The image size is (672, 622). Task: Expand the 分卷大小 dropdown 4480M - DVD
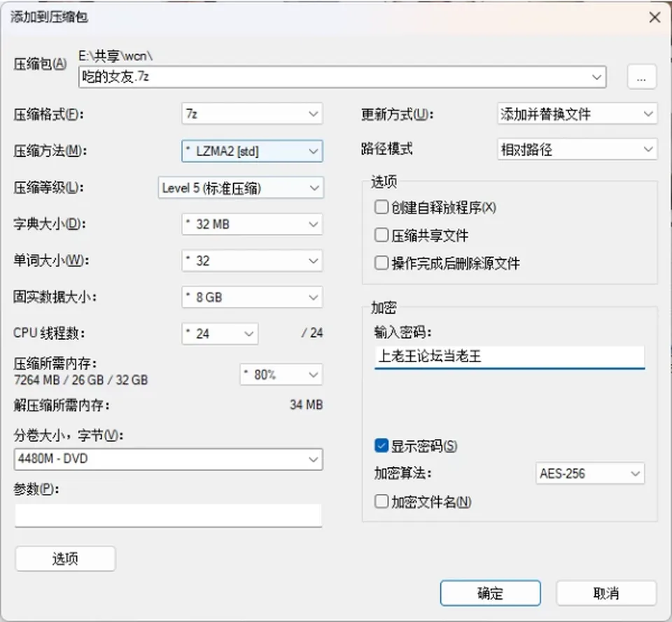169,459
